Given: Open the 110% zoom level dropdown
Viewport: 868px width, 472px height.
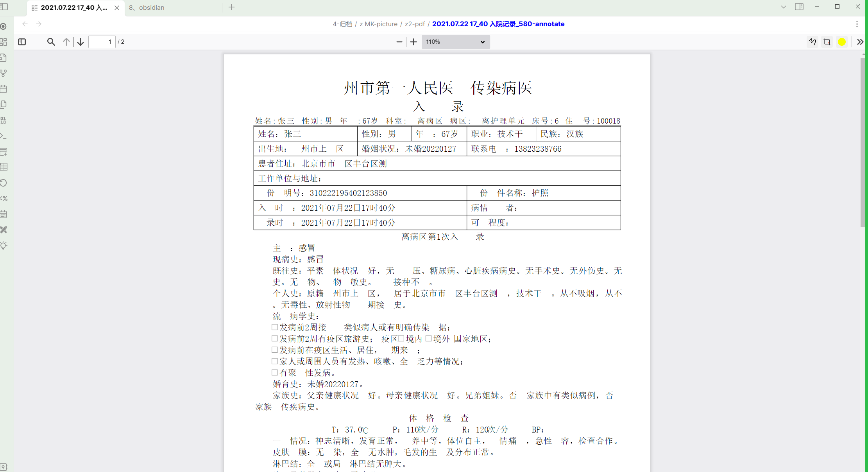Looking at the screenshot, I should pyautogui.click(x=456, y=42).
